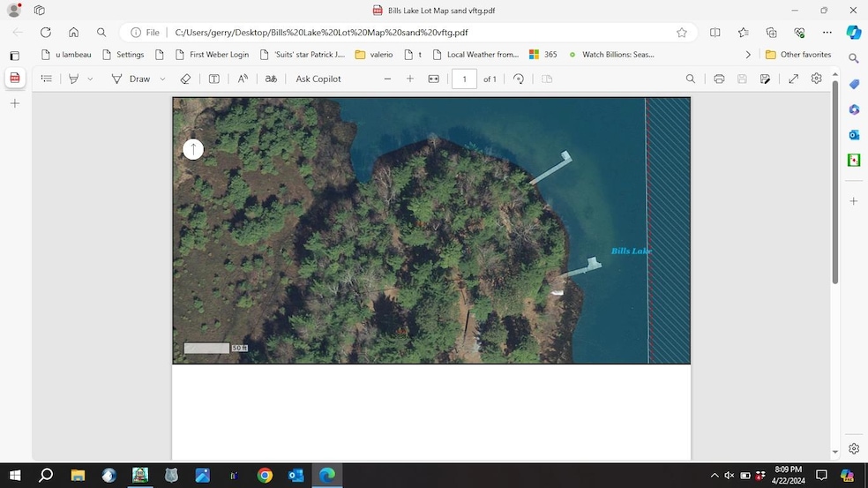Toggle Fit to width page view
The width and height of the screenshot is (868, 488).
click(x=433, y=79)
